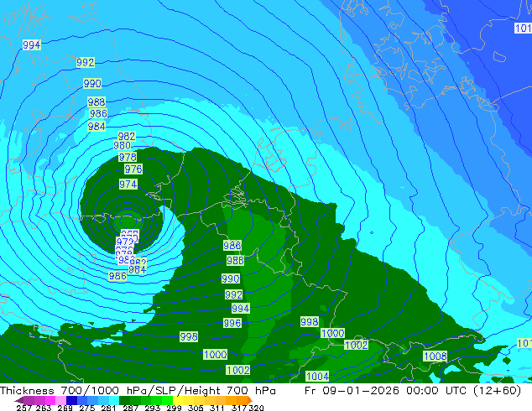Image resolution: width=532 pixels, height=411 pixels.
Task: Click the first yellow legend swatch
Action: (x=178, y=400)
